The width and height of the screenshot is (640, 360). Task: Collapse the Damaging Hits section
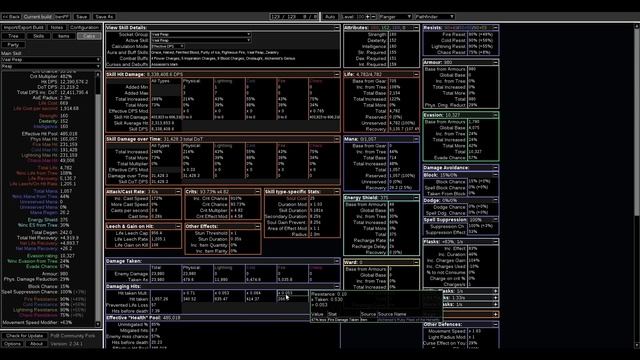[337, 287]
